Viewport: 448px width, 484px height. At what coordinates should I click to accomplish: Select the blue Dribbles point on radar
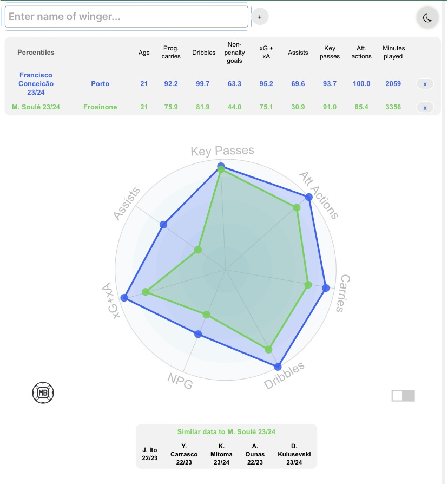(x=278, y=367)
